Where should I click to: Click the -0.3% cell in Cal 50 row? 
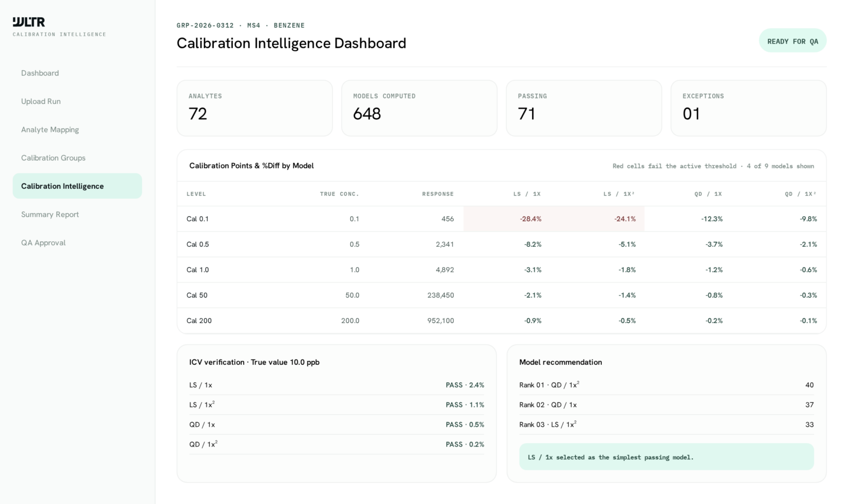808,295
